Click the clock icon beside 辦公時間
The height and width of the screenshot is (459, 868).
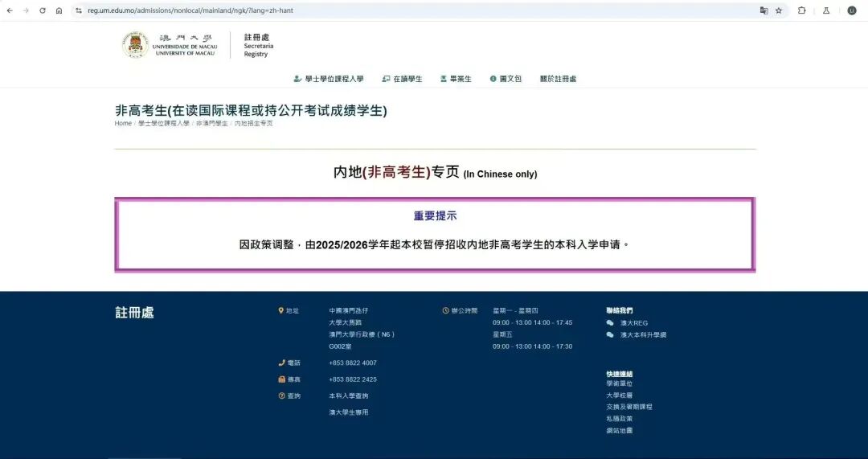coord(445,310)
